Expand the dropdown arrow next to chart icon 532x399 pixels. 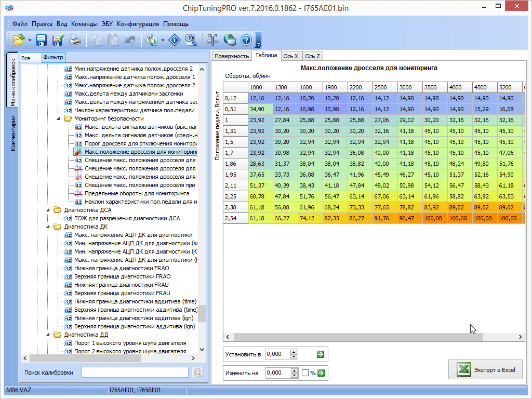click(163, 41)
